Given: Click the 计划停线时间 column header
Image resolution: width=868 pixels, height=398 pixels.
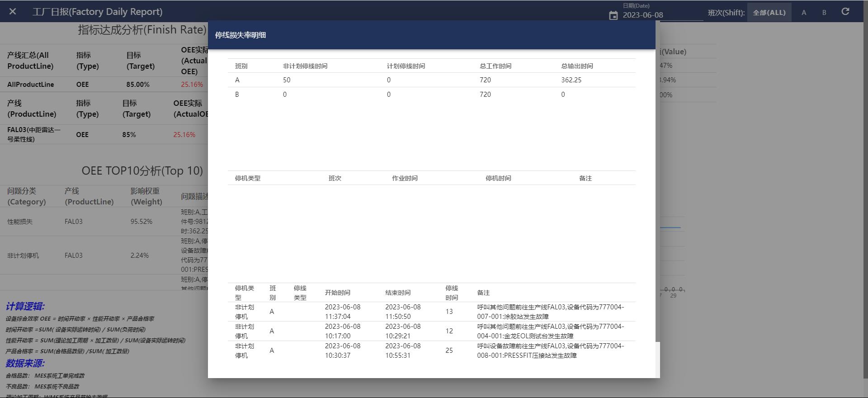Looking at the screenshot, I should [406, 66].
